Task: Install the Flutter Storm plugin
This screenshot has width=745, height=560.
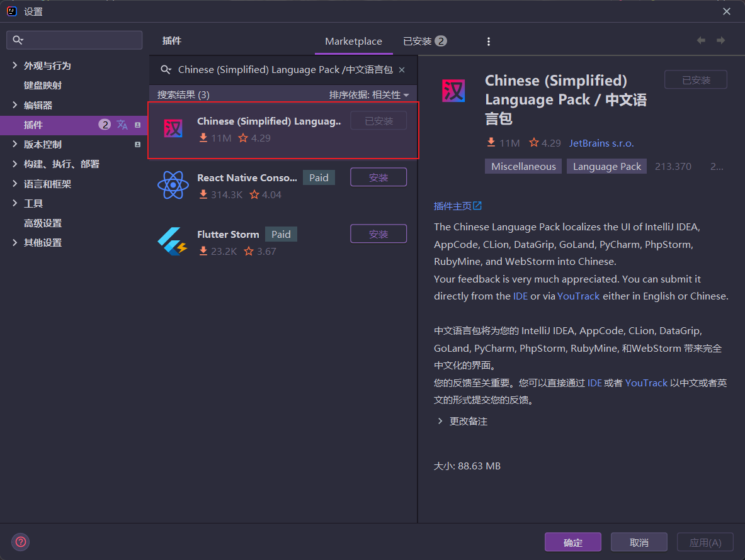Action: click(x=378, y=234)
